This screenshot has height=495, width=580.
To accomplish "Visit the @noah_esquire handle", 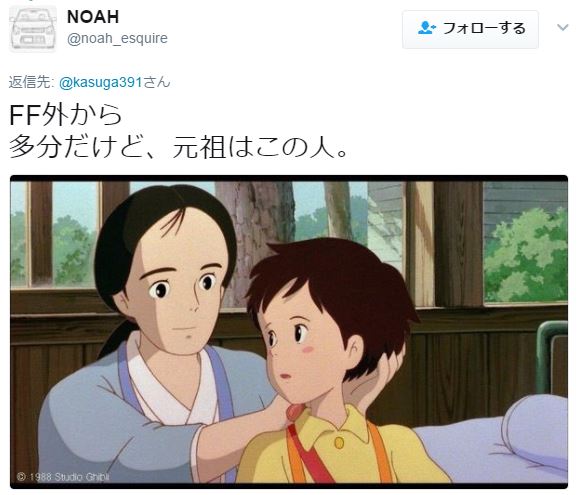I will [117, 38].
